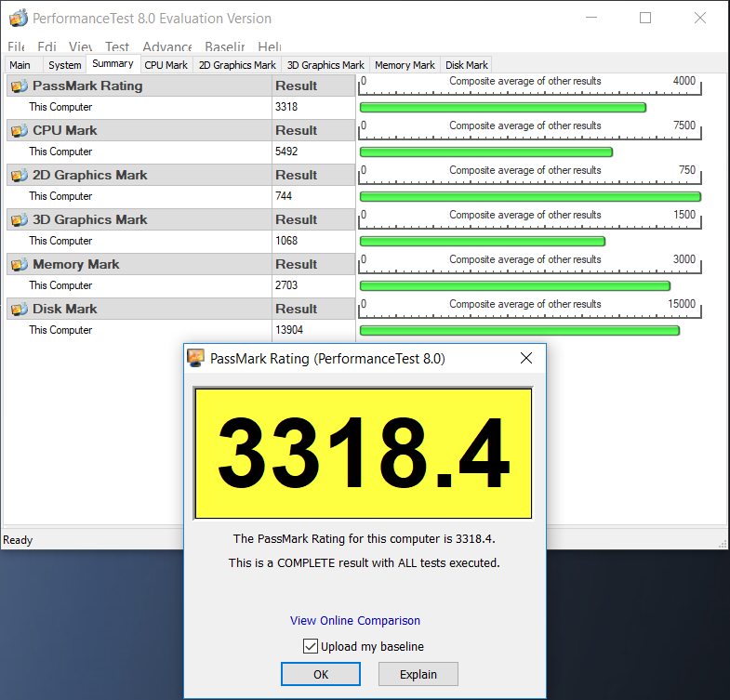Click the Memory Mark row icon

(19, 265)
